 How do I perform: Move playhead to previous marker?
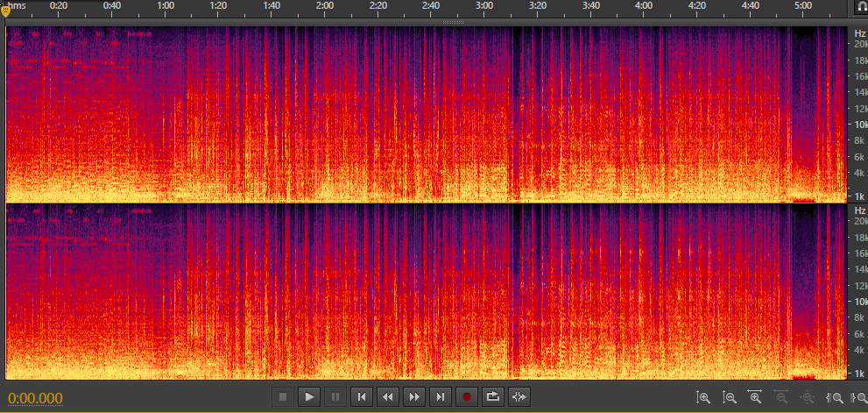(x=362, y=397)
